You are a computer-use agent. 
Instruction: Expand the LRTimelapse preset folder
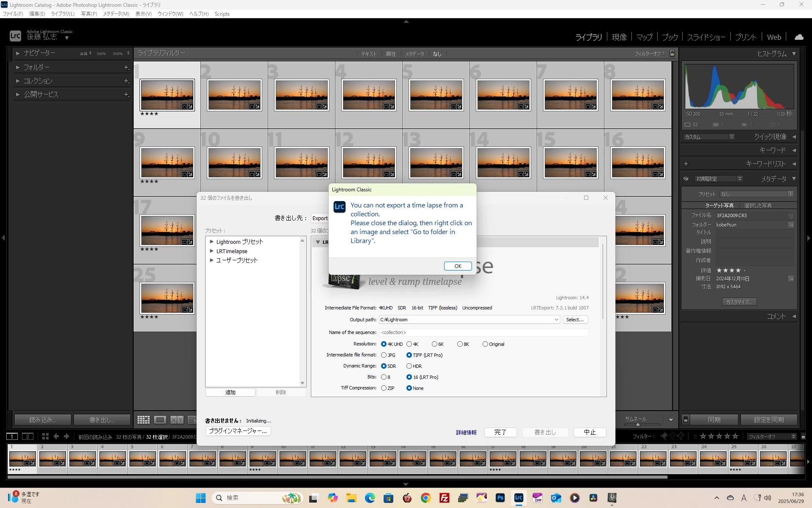click(211, 251)
